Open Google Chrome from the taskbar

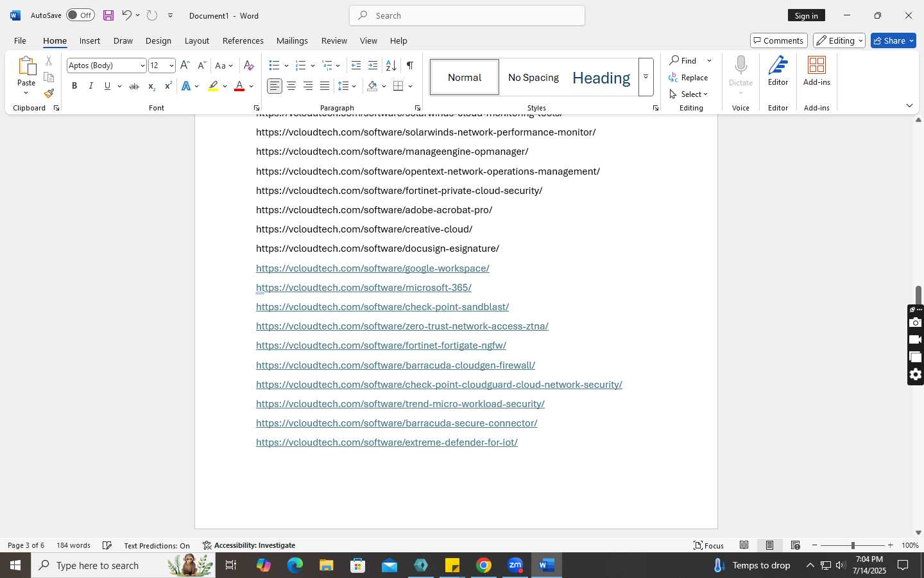tap(484, 565)
